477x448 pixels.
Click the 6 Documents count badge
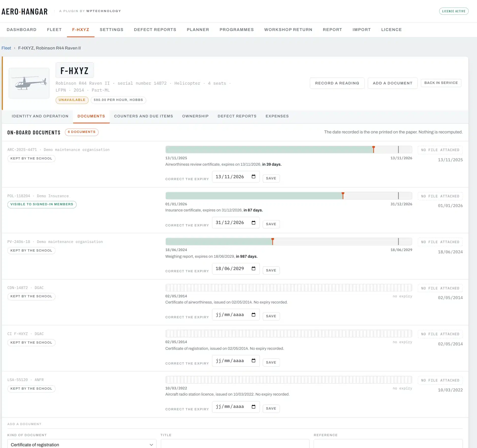click(x=82, y=132)
